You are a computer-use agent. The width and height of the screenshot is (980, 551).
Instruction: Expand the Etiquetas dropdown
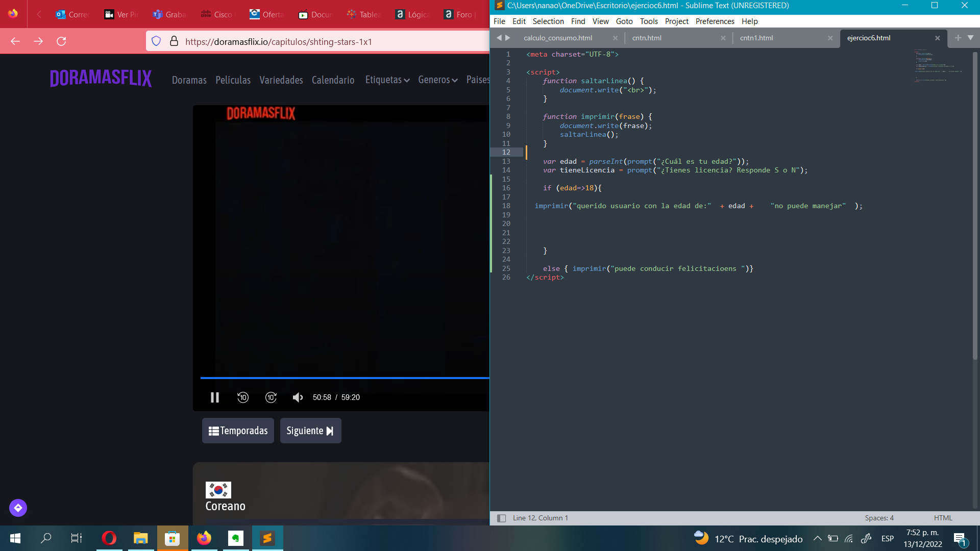[x=387, y=80]
